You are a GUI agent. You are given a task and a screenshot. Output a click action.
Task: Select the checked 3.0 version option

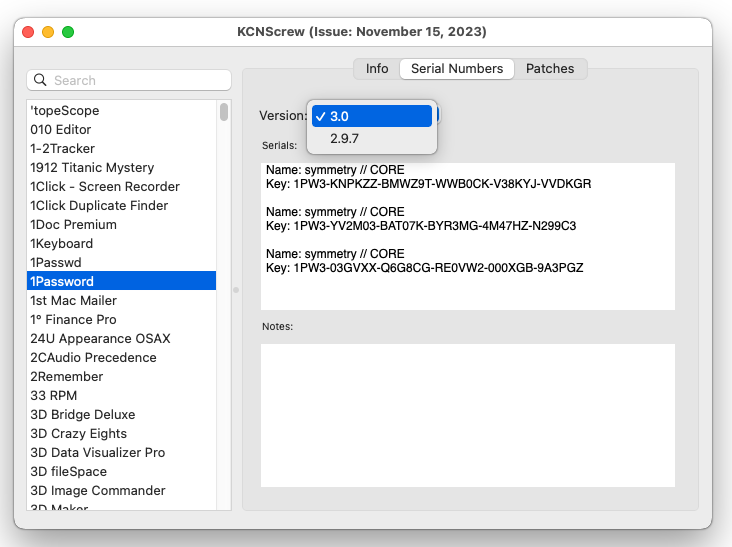coord(372,116)
